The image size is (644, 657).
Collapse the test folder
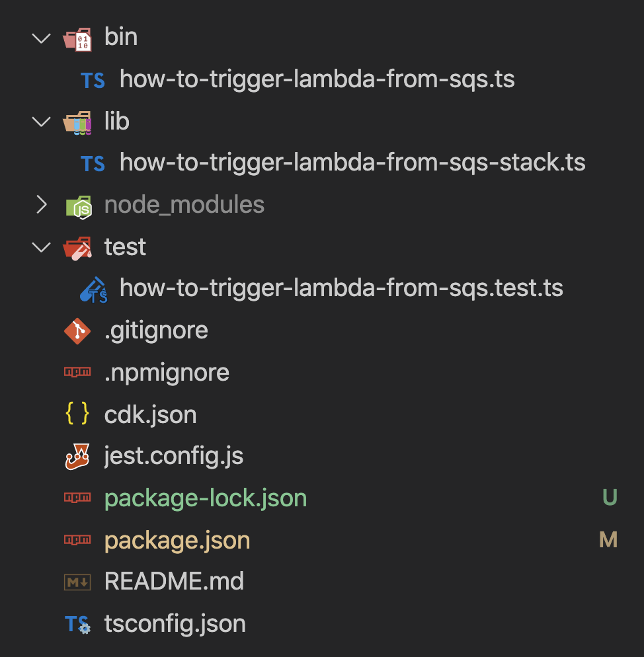click(41, 247)
